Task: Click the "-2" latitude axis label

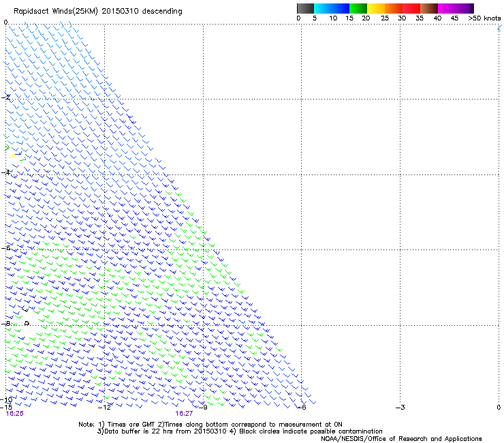Action: (x=6, y=97)
